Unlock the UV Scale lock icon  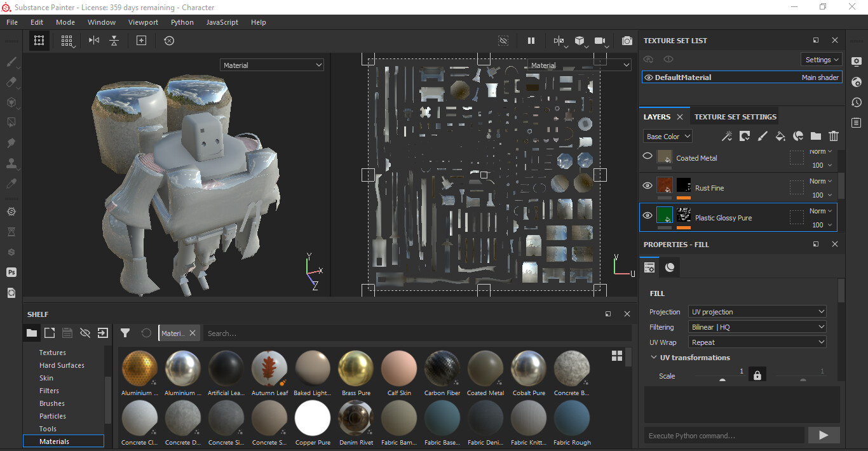coord(757,375)
